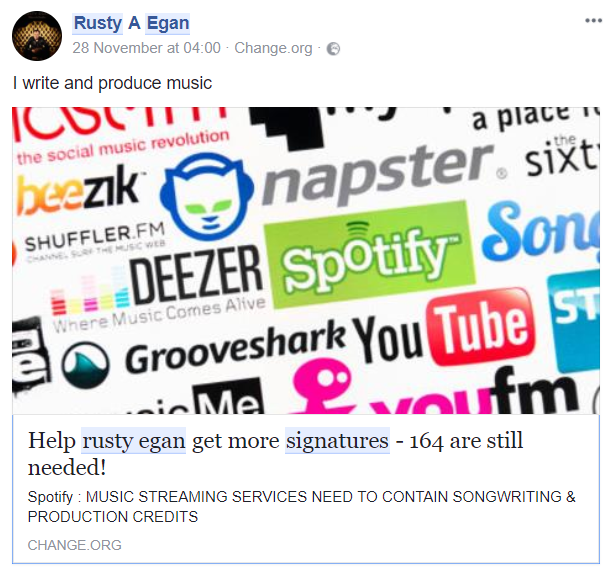Click the 28 November at 04:00 timestamp

click(146, 48)
